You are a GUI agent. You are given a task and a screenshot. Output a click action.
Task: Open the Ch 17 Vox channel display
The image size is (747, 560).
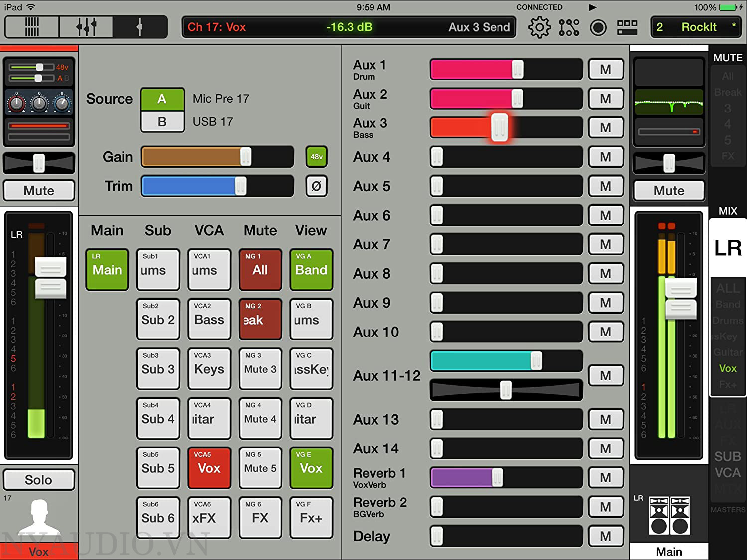pos(349,27)
